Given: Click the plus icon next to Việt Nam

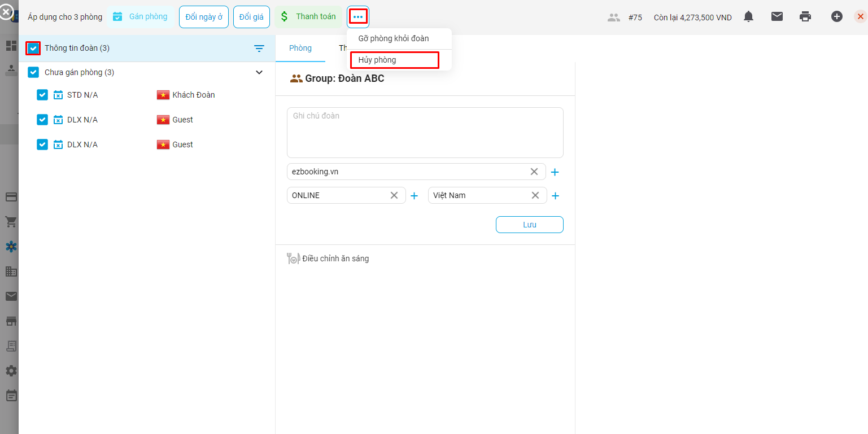Looking at the screenshot, I should tap(555, 196).
